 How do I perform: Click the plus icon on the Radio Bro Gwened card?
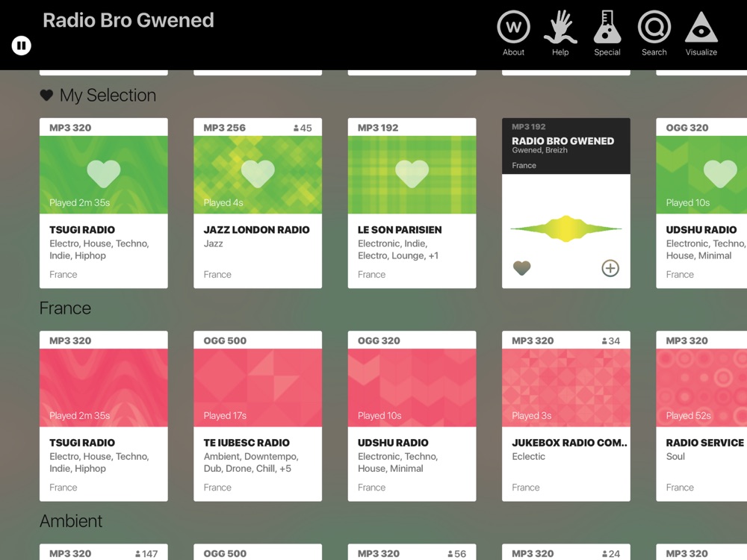(610, 268)
